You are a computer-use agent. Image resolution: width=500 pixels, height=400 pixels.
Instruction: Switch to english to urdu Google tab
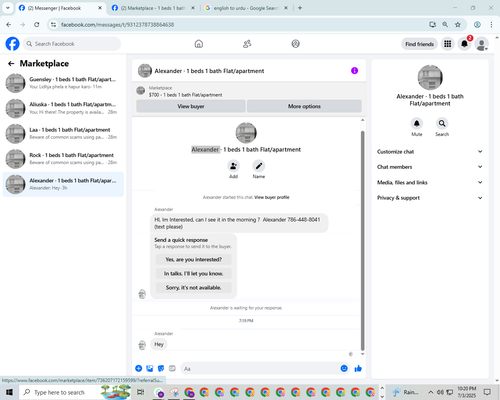pos(246,8)
